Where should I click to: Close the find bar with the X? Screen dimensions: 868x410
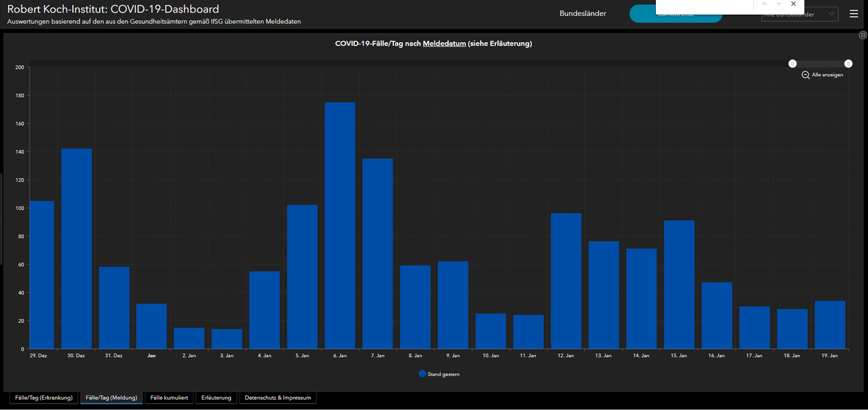pos(793,4)
